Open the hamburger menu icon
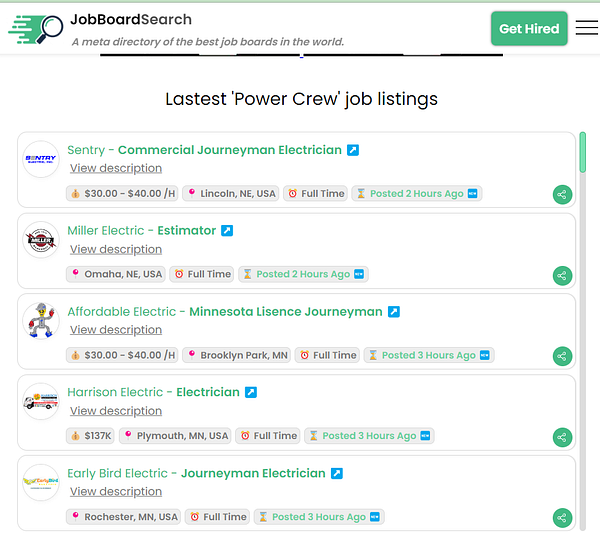Screen dimensions: 600x542 coord(587,28)
